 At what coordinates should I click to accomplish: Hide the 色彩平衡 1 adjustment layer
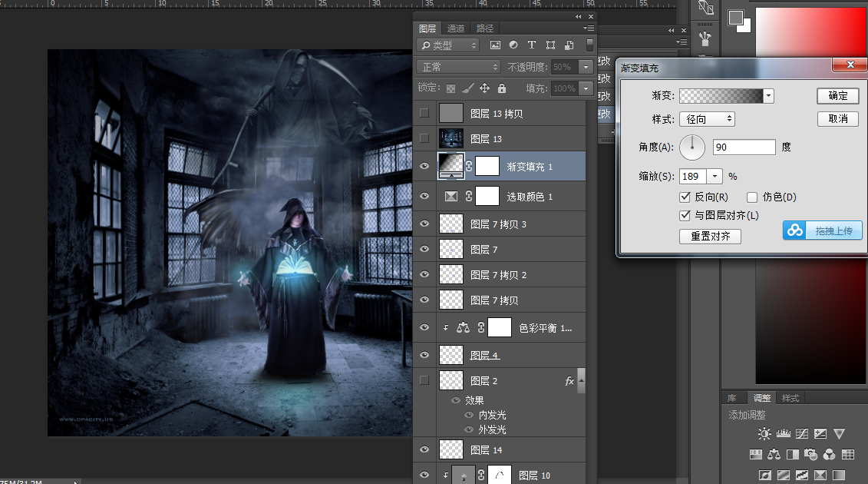click(424, 327)
